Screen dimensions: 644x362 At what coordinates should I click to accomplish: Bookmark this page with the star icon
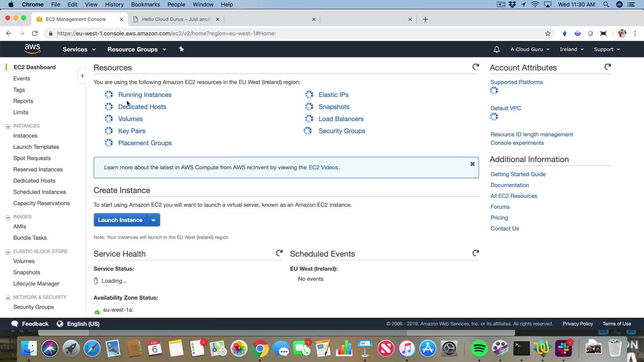click(548, 34)
